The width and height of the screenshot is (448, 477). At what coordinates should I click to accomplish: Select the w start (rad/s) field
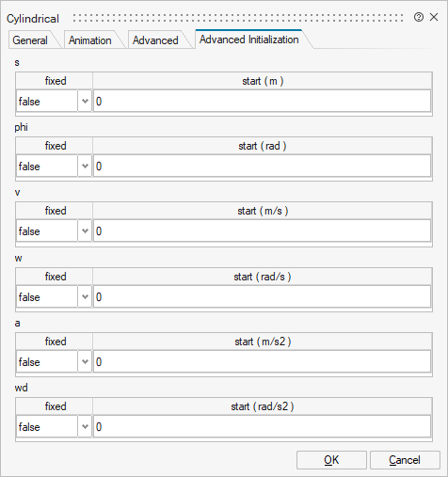(x=263, y=296)
